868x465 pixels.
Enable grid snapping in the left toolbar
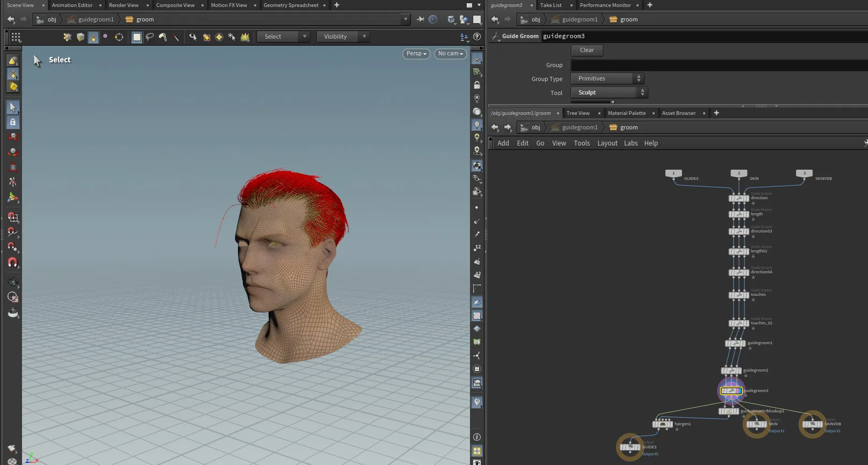click(13, 217)
